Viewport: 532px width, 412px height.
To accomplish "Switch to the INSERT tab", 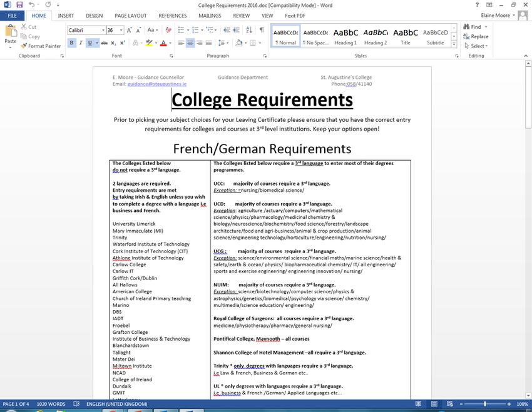I will tap(66, 16).
